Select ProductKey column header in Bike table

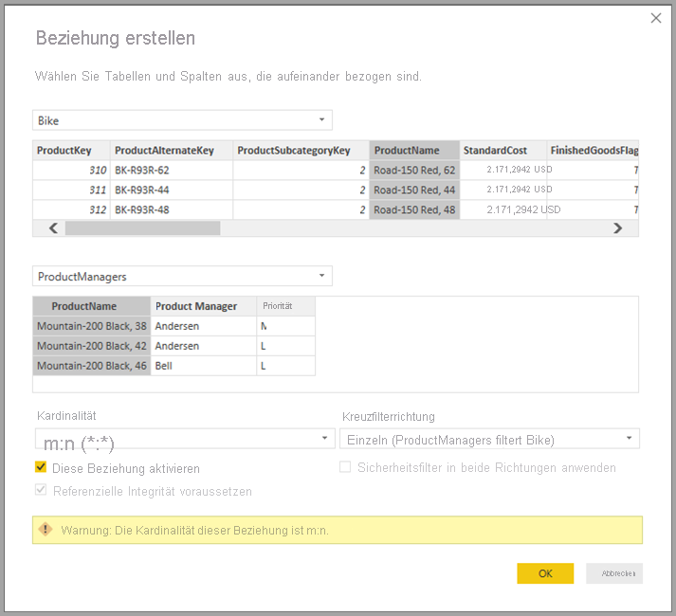point(71,151)
